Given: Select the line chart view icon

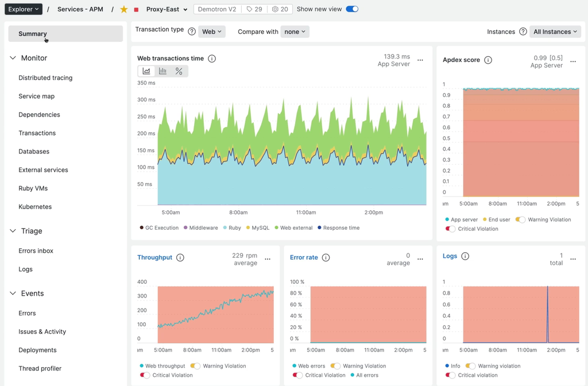Looking at the screenshot, I should pyautogui.click(x=146, y=71).
